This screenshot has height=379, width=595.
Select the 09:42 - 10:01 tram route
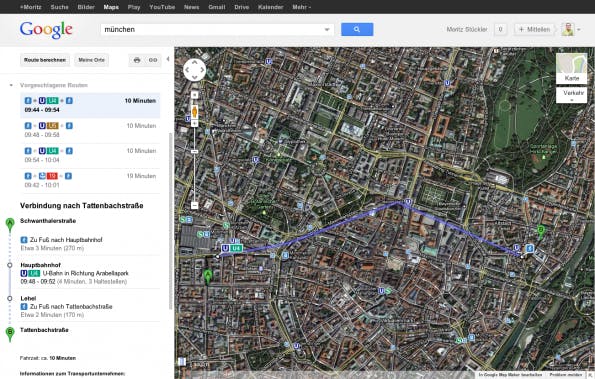point(90,180)
